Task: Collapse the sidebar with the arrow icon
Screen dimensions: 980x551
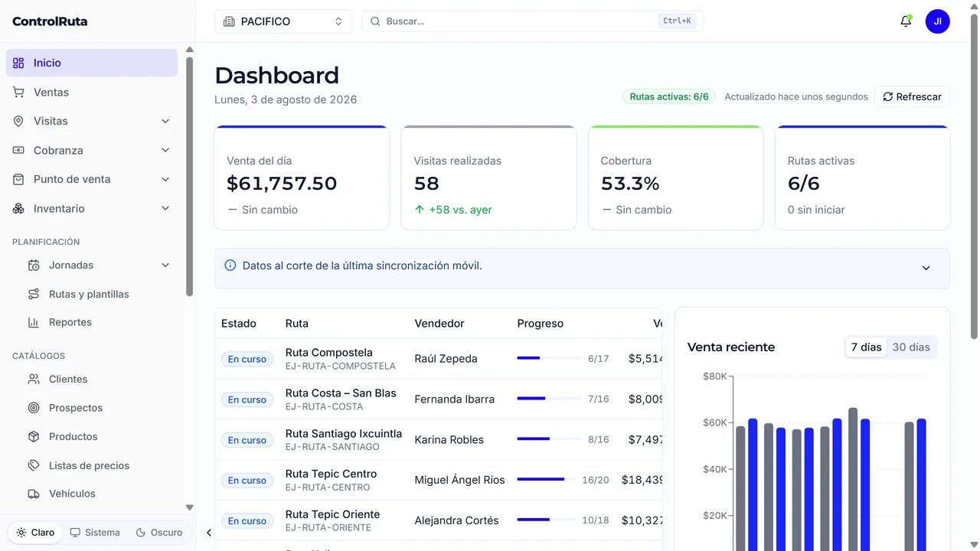Action: pos(208,533)
